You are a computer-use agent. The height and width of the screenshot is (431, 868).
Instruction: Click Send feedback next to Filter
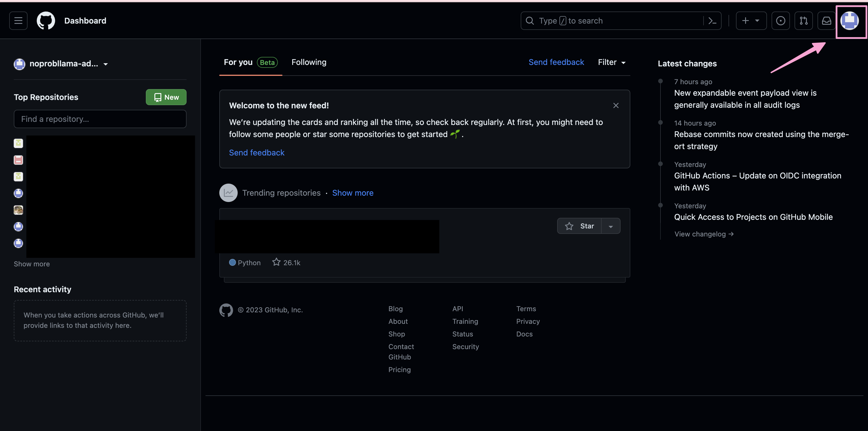[556, 62]
